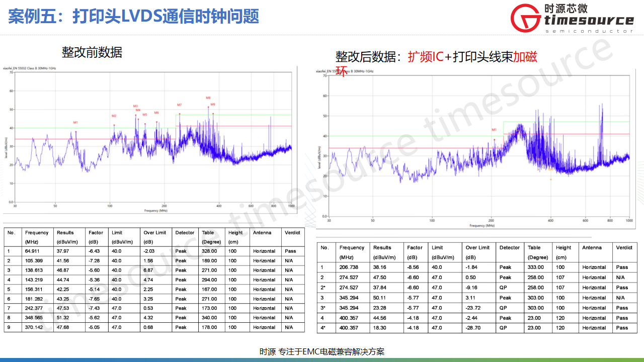Click the M6 marker label
The width and height of the screenshot is (644, 362).
[x=156, y=113]
